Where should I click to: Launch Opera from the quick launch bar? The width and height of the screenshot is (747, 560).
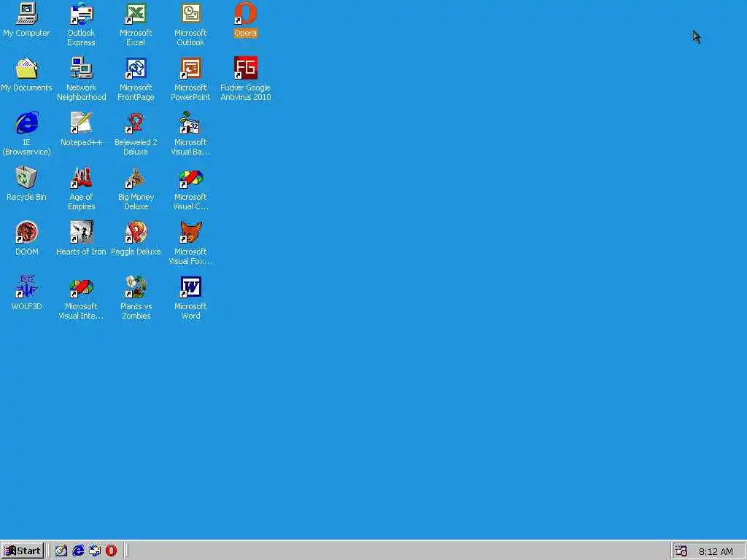(111, 551)
